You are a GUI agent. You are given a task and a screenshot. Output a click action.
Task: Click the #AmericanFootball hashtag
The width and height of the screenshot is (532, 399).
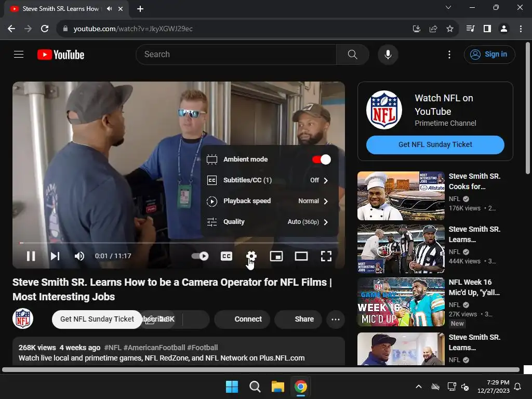click(154, 348)
